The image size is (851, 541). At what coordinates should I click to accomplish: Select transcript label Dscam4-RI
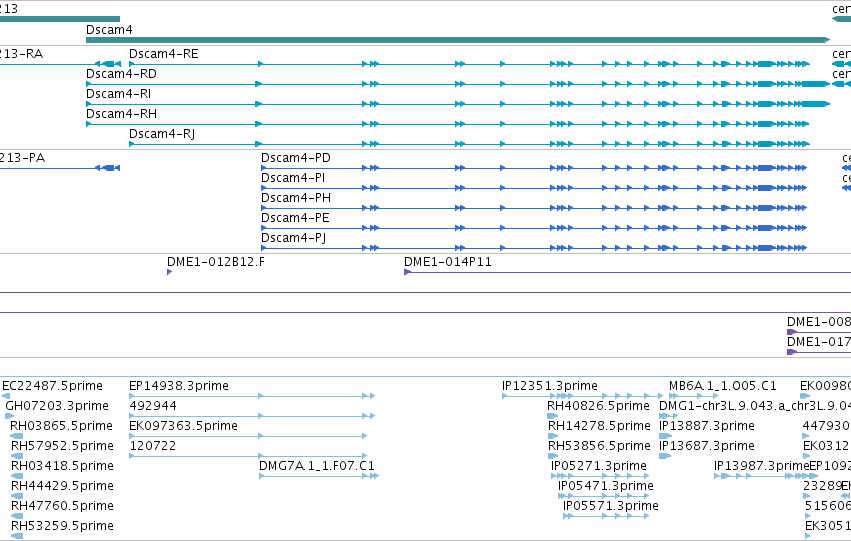click(118, 94)
